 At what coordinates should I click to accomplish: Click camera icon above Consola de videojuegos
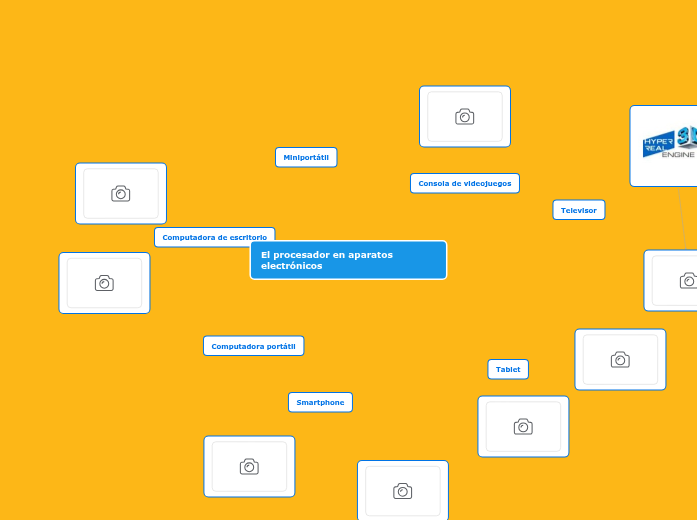pyautogui.click(x=464, y=117)
